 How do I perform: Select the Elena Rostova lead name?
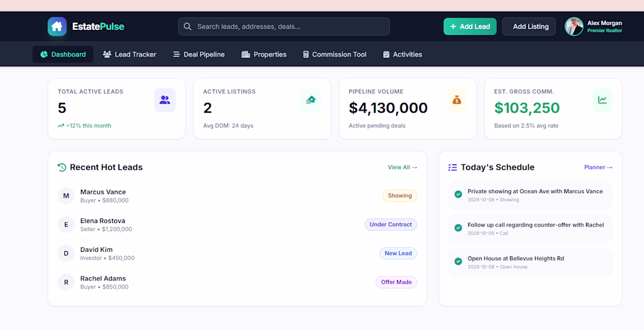pos(102,221)
